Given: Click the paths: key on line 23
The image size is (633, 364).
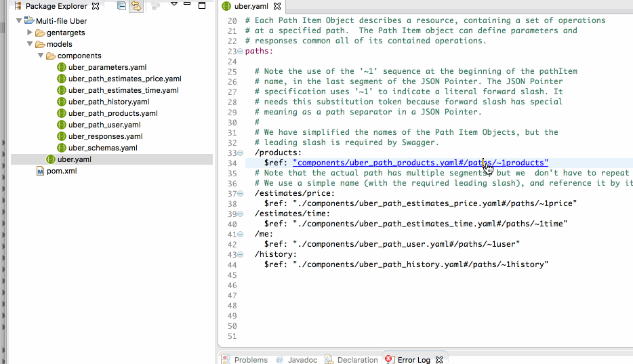Looking at the screenshot, I should pyautogui.click(x=259, y=51).
